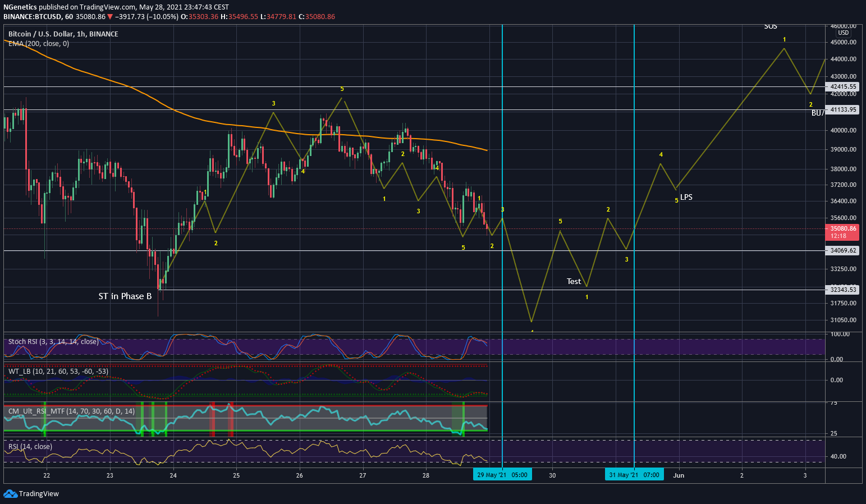Select the CM_Ult_RSI_MTF indicator label

[71, 411]
